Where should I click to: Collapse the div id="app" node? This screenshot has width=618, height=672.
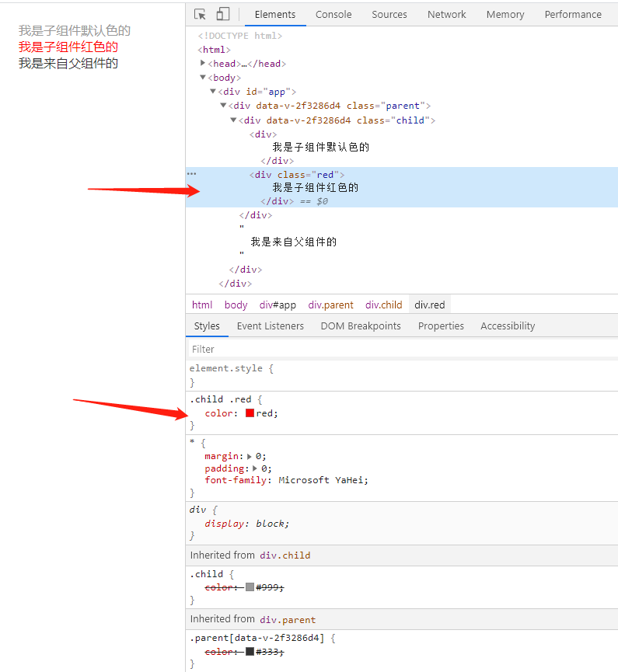pos(213,92)
